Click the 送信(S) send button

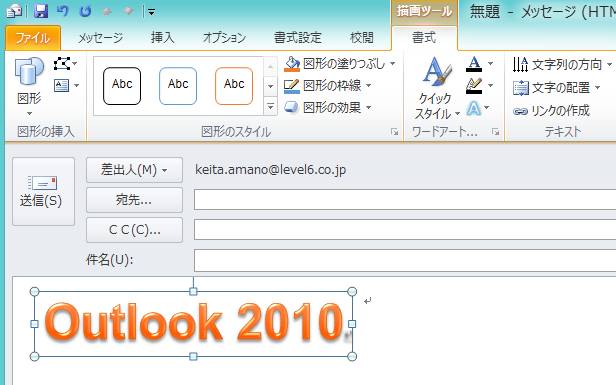click(x=43, y=192)
